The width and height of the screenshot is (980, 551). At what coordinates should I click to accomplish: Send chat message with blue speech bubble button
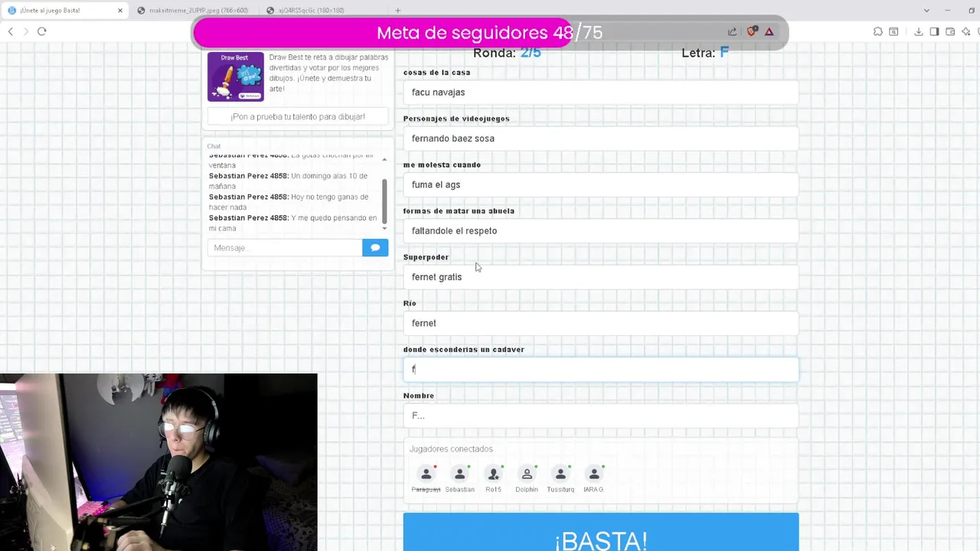[375, 248]
